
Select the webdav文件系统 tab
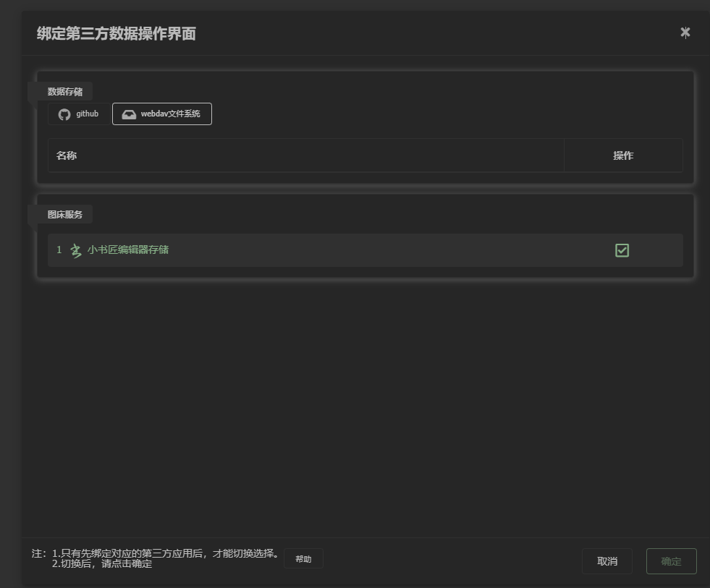162,114
